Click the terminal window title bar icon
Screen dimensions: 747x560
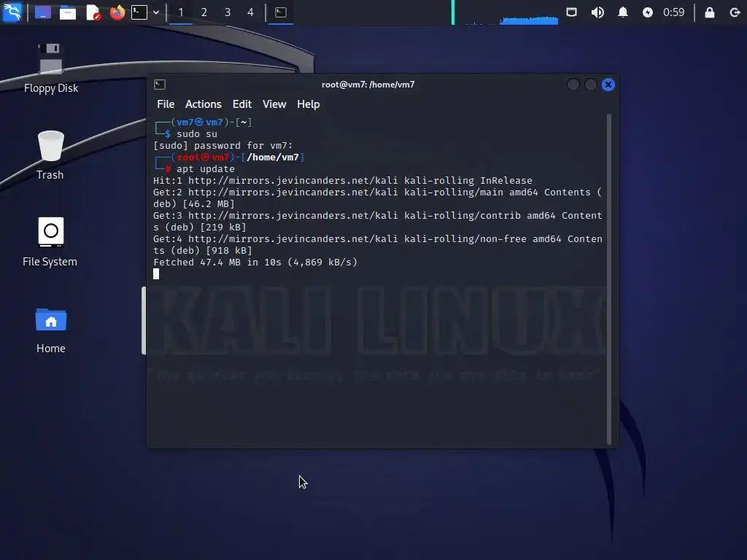click(x=160, y=85)
